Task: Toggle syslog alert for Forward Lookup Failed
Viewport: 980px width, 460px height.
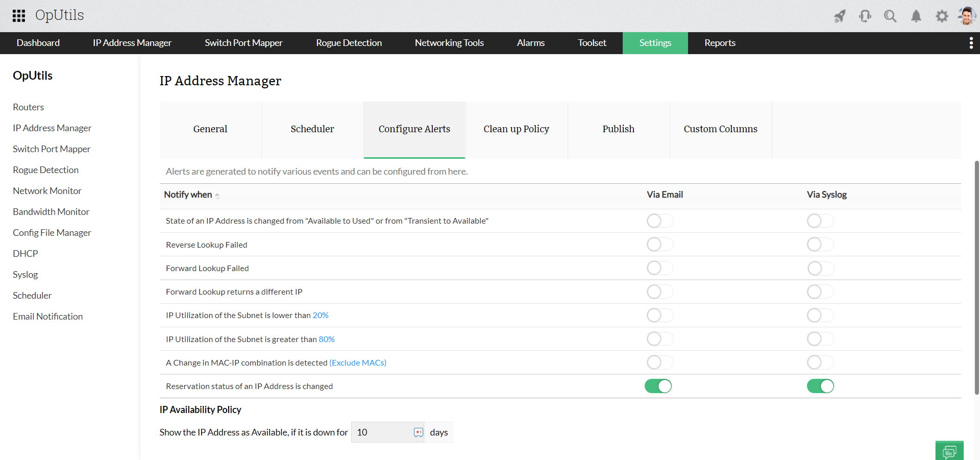Action: pos(820,268)
